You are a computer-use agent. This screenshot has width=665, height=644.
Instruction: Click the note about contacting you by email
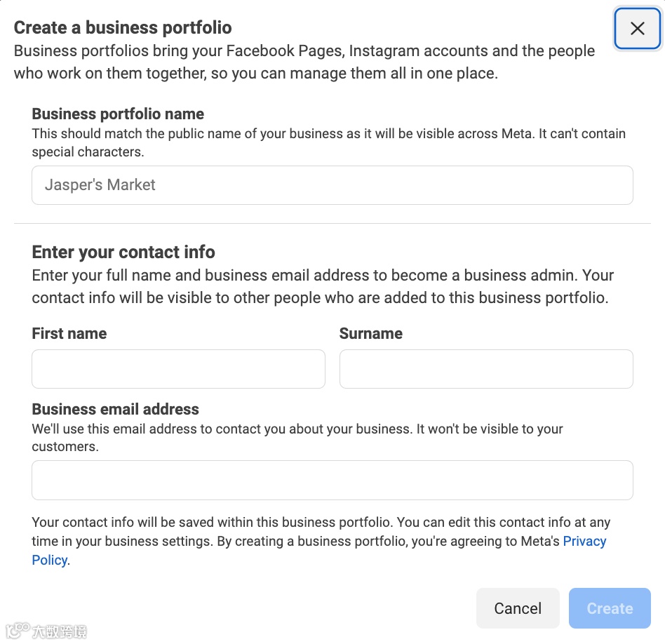coord(297,437)
